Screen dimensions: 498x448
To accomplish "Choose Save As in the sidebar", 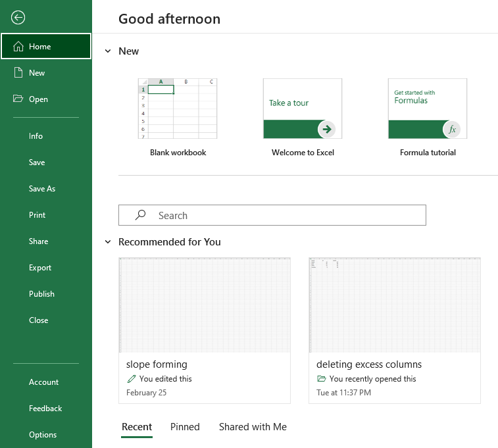I will (x=42, y=189).
